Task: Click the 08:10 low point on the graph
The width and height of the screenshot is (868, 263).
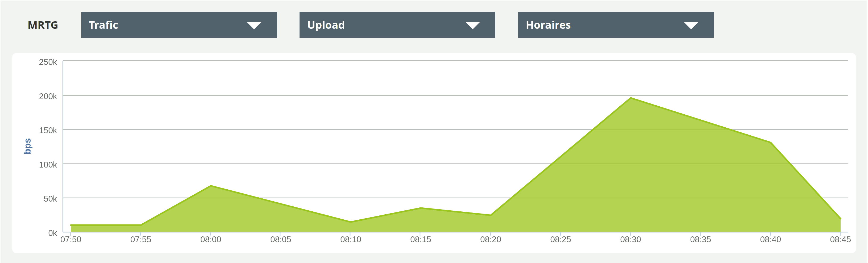Action: pyautogui.click(x=350, y=222)
